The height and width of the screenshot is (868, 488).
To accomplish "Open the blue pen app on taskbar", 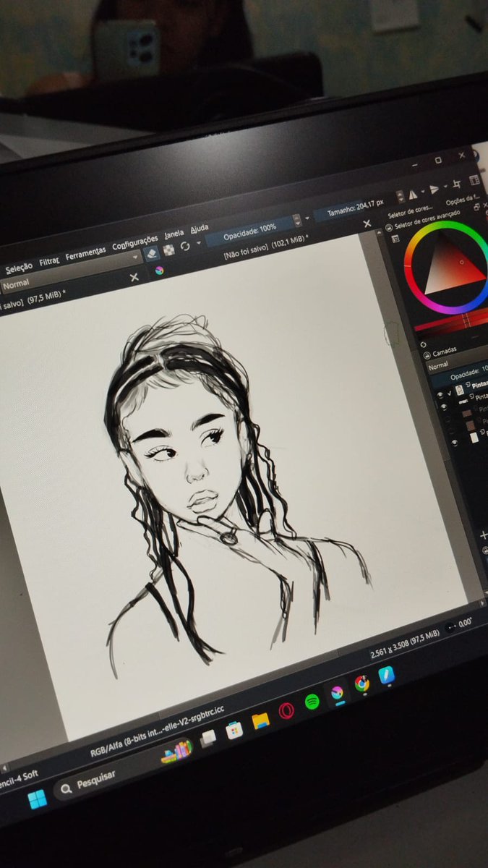I will pos(386,675).
